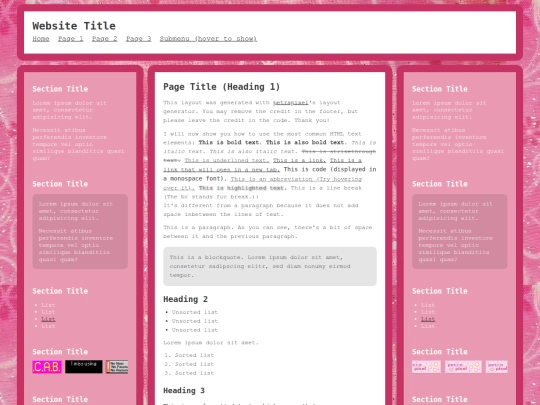Viewport: 540px width, 405px height.
Task: Click the petrapixel badge with smiley but no stars
Action: pos(497,367)
